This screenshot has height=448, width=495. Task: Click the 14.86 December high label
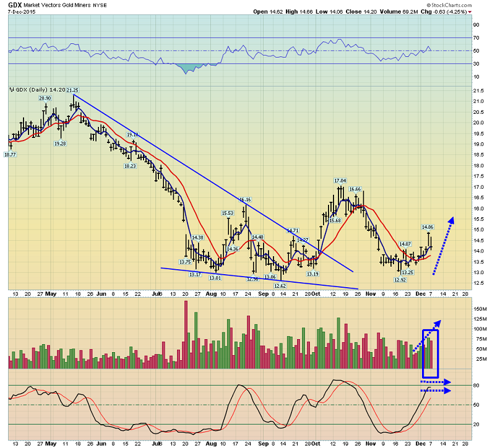(428, 227)
